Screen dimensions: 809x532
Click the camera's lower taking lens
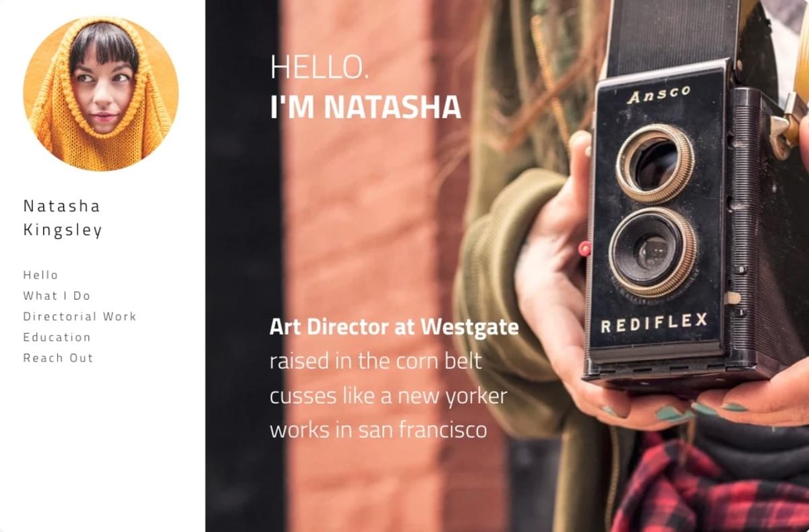(x=653, y=252)
